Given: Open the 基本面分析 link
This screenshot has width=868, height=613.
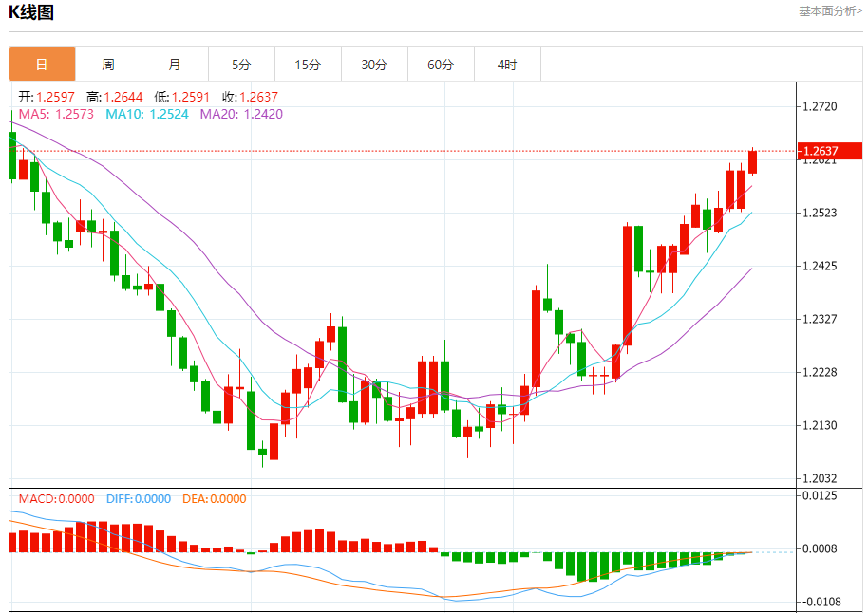Looking at the screenshot, I should coord(830,11).
